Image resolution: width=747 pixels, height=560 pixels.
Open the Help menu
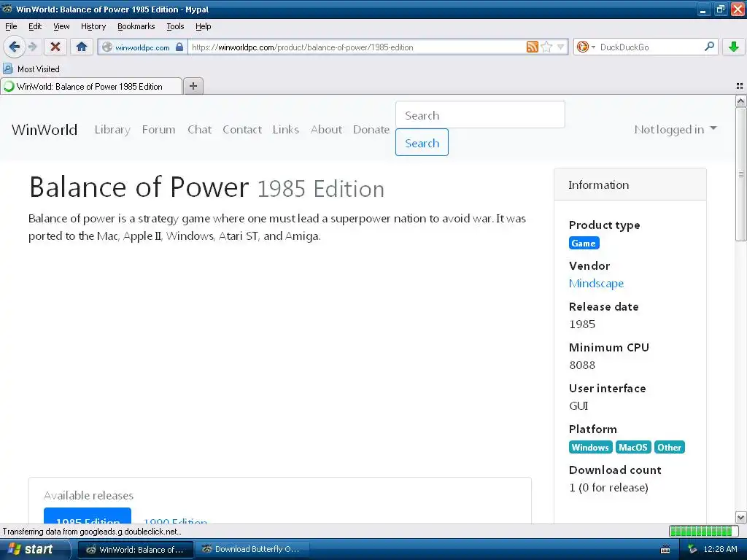pos(203,27)
